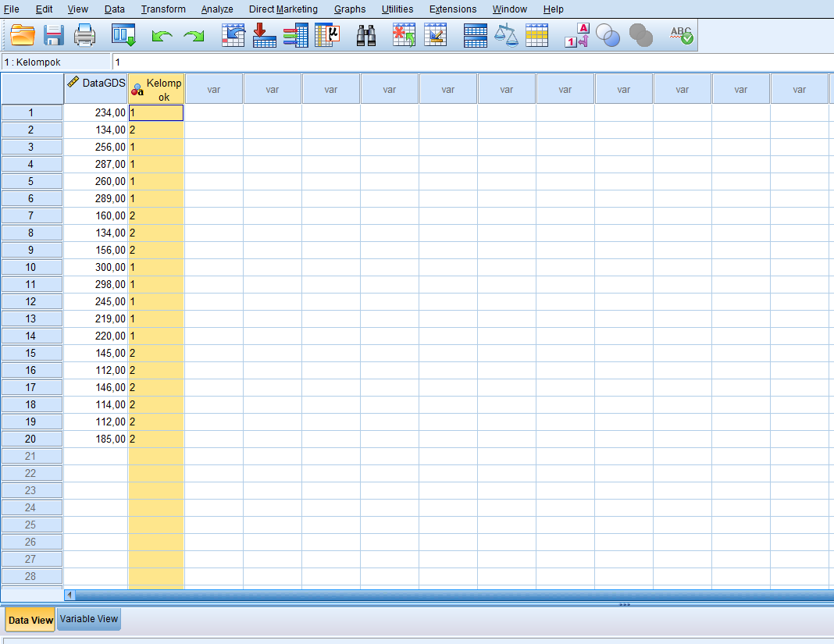Screen dimensions: 834x644
Task: Click cell with value 114,00
Action: tap(96, 404)
